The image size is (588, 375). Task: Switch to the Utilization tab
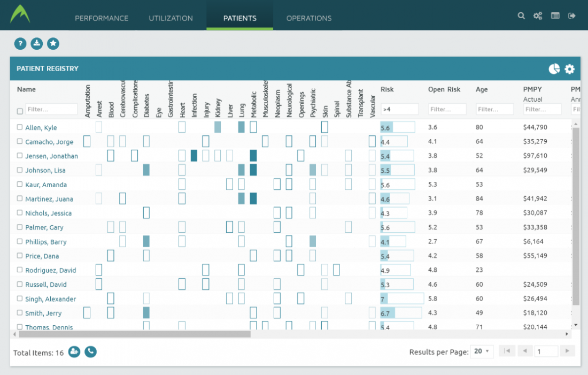pos(171,18)
